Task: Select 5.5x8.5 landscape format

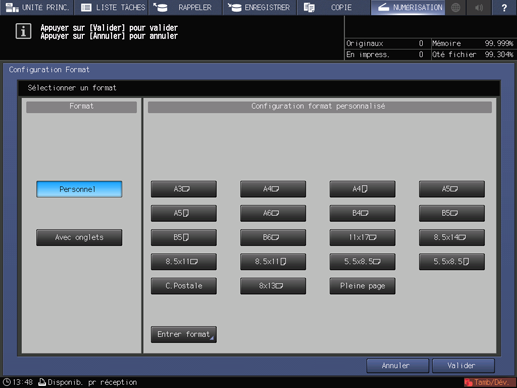Action: pos(362,262)
